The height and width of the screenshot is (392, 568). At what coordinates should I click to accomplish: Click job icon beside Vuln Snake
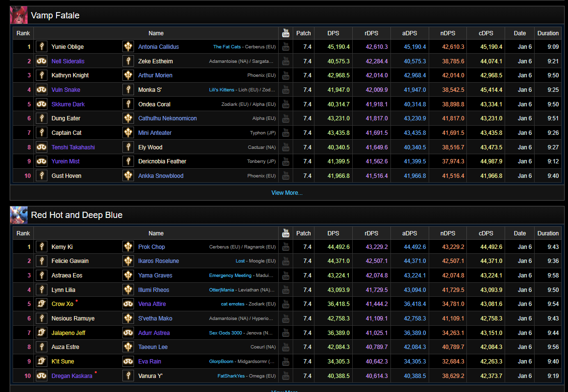pyautogui.click(x=42, y=90)
